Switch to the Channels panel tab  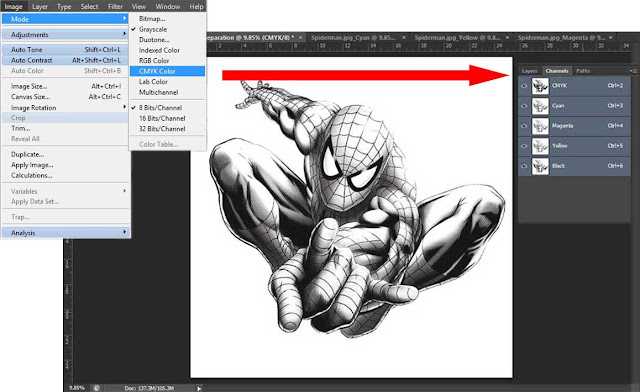pyautogui.click(x=557, y=71)
